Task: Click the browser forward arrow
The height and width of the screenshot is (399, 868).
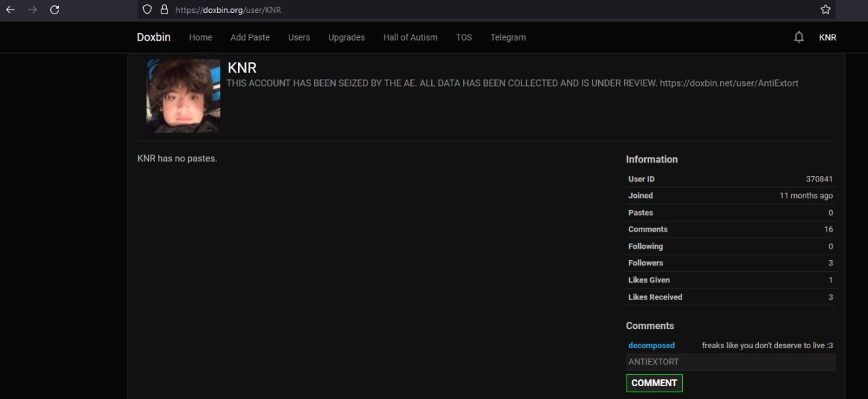Action: point(32,9)
